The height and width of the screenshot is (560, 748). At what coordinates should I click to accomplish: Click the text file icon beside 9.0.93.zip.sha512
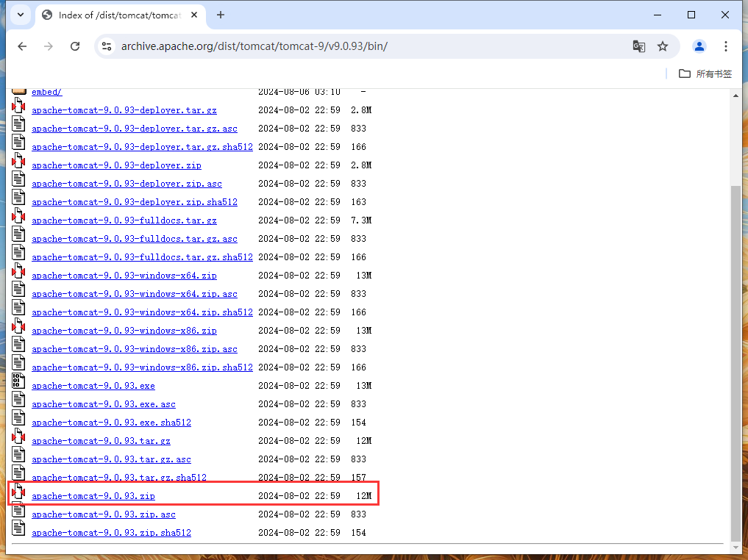coord(18,528)
